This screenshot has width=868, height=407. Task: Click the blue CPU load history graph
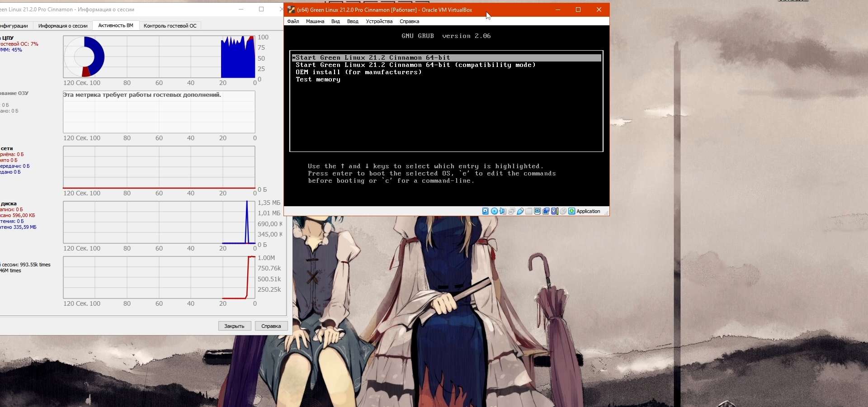[238, 57]
